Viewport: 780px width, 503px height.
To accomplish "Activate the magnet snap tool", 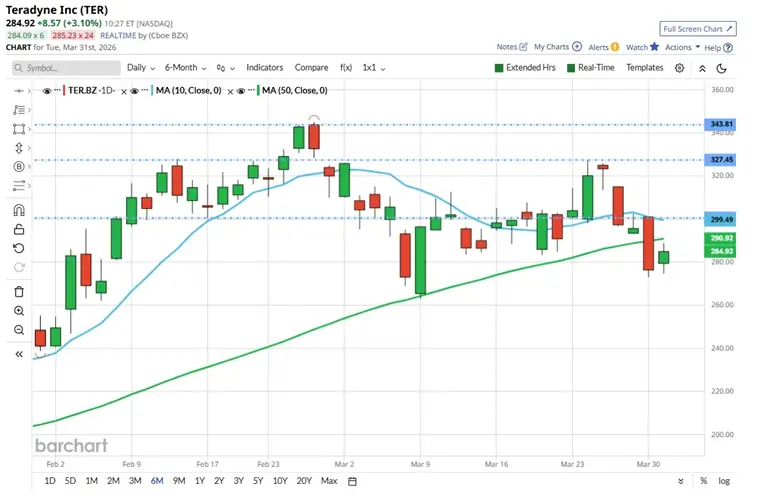I will point(18,211).
